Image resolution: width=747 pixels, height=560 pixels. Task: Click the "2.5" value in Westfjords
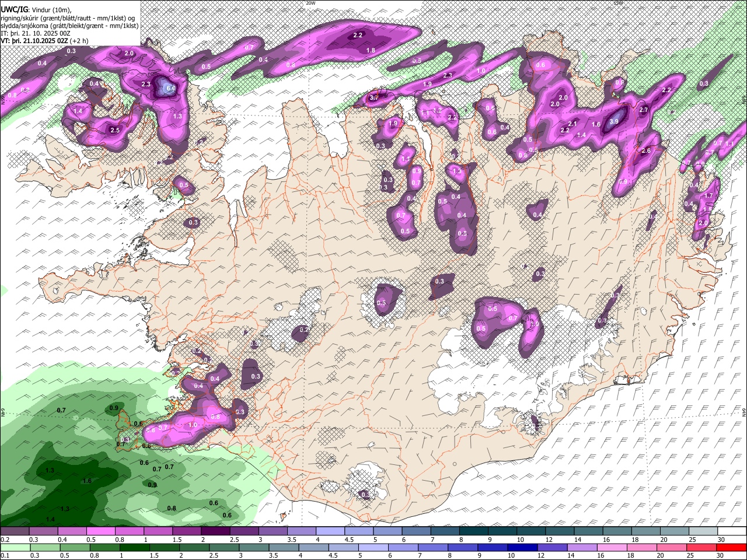(x=115, y=130)
